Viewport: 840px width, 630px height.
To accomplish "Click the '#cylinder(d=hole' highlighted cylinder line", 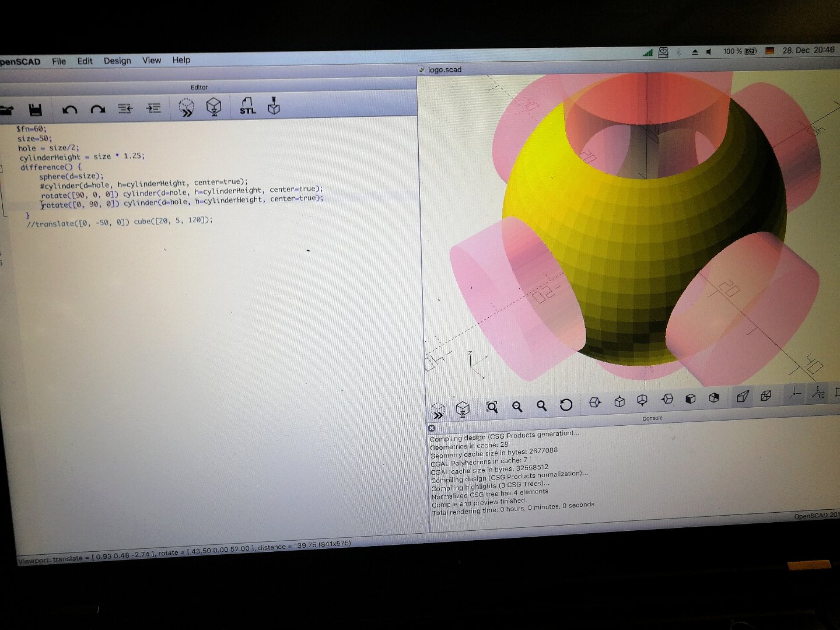I will coord(143,184).
